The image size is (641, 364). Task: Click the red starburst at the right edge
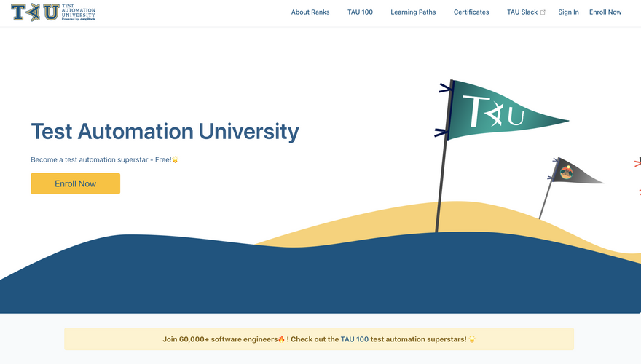(637, 163)
